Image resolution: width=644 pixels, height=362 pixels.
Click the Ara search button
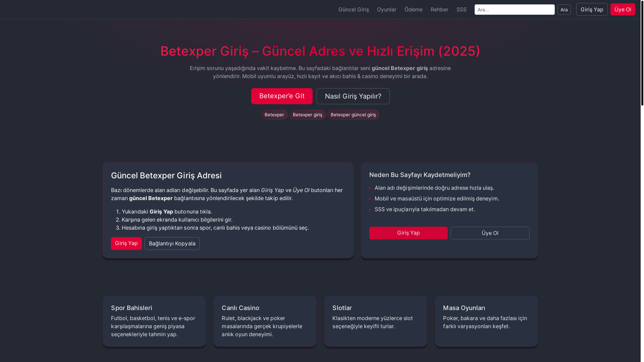[x=564, y=10]
